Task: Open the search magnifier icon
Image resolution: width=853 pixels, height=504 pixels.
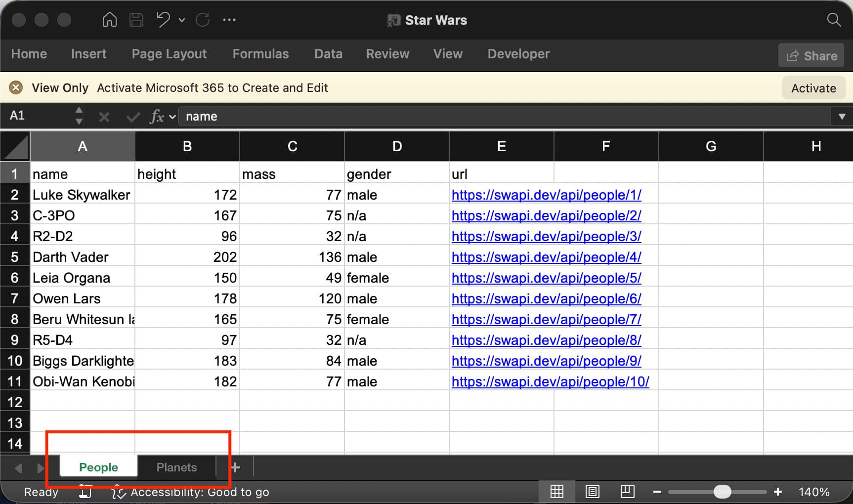Action: [834, 20]
